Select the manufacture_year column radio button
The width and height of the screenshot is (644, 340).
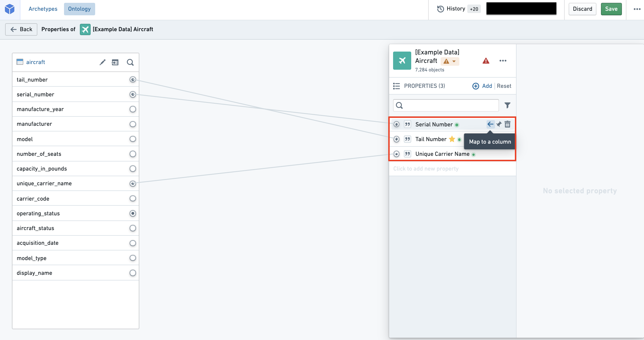coord(133,109)
